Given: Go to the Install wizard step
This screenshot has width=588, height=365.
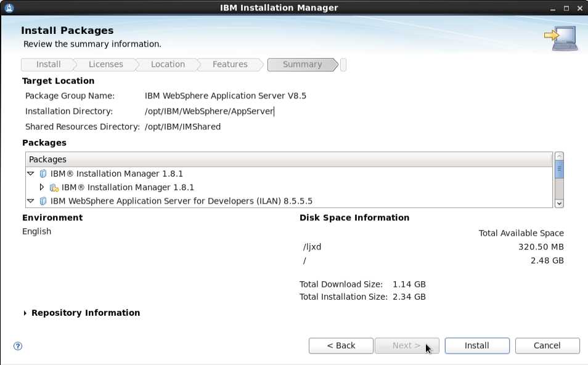Looking at the screenshot, I should 48,65.
